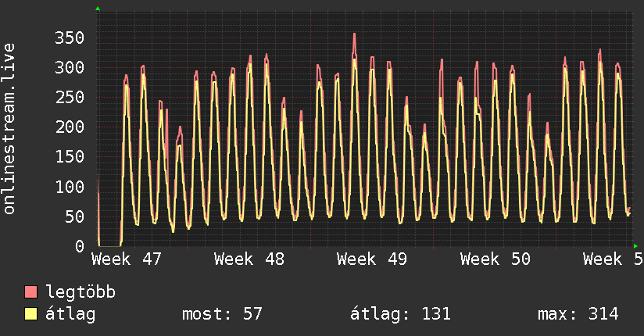Click the Week 47 axis label
The width and height of the screenshot is (644, 336).
click(x=127, y=259)
